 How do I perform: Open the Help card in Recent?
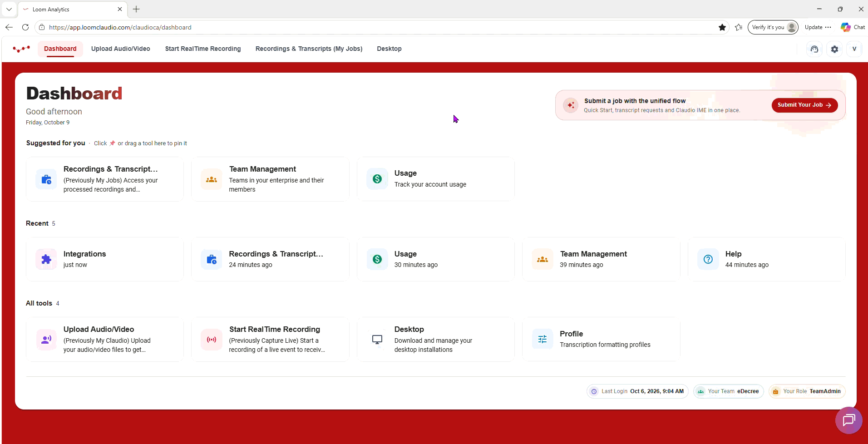[x=767, y=259]
